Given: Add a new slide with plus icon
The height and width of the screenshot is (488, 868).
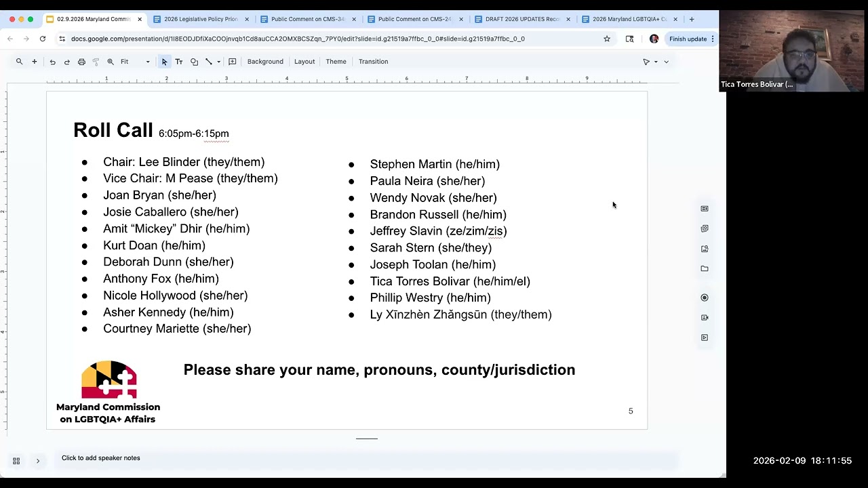Looking at the screenshot, I should click(34, 62).
